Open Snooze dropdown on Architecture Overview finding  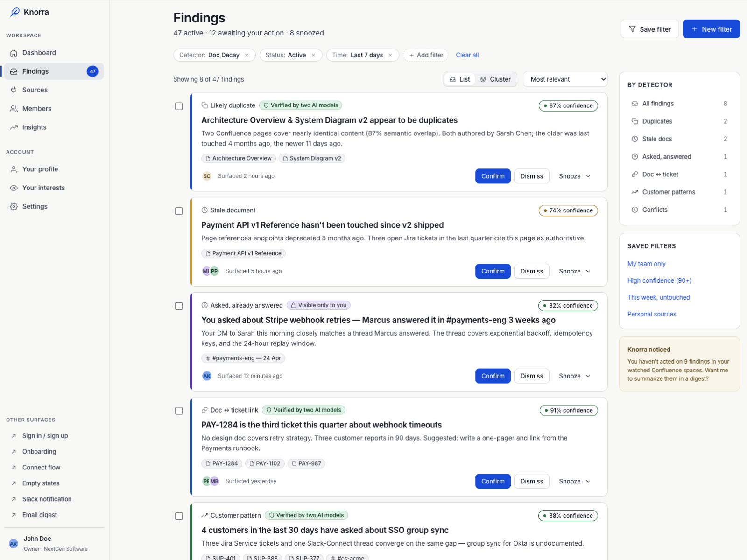(x=575, y=176)
